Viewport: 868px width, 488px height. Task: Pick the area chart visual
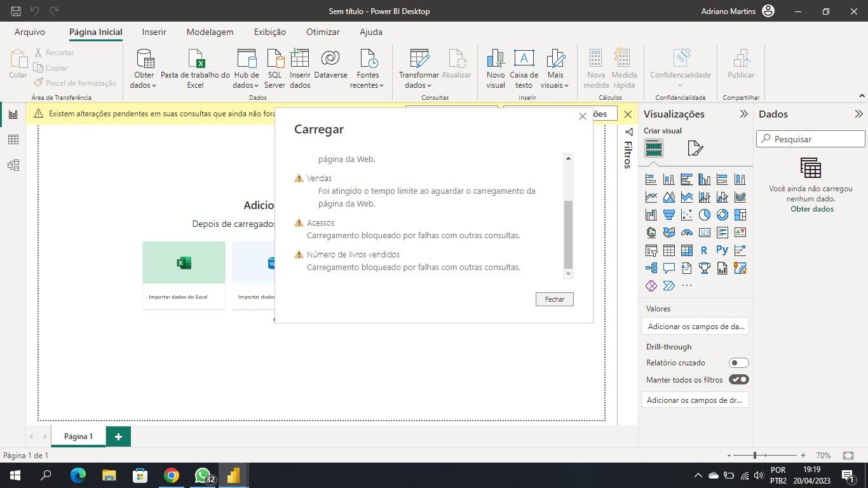point(669,197)
